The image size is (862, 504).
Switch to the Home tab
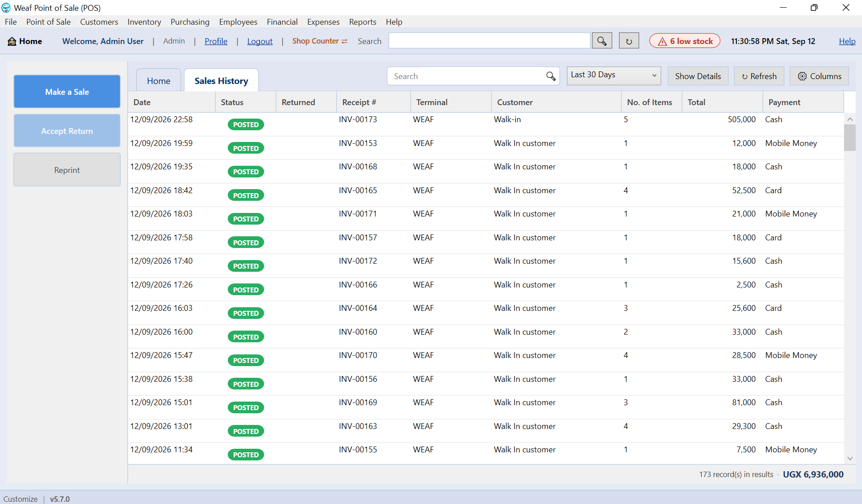click(159, 80)
